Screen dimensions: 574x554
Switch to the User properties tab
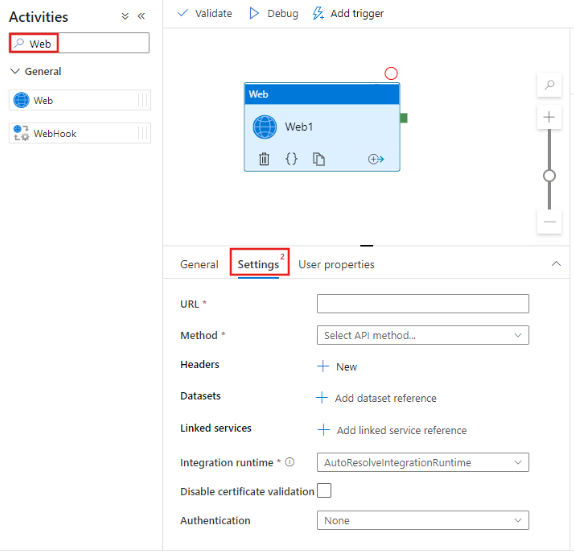(336, 264)
